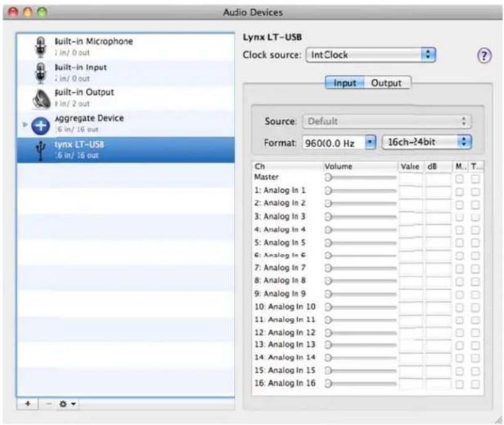Select Aggregate Device in device list
504x425 pixels.
point(126,124)
